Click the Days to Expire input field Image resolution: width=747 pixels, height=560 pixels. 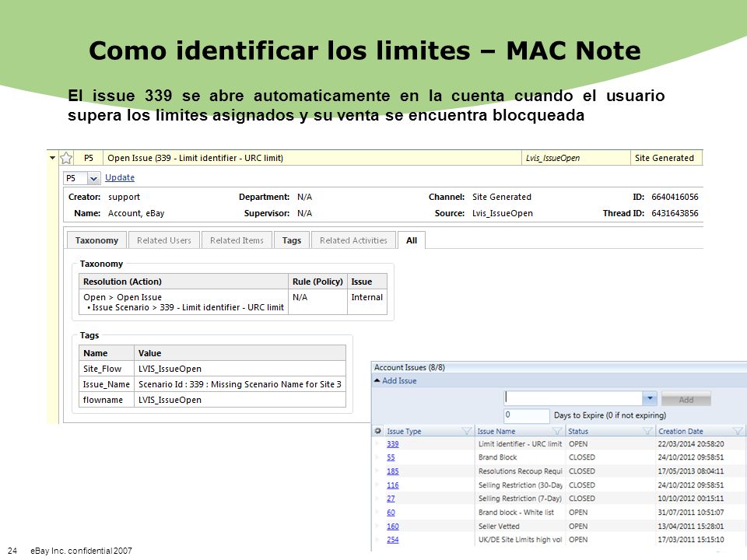527,415
